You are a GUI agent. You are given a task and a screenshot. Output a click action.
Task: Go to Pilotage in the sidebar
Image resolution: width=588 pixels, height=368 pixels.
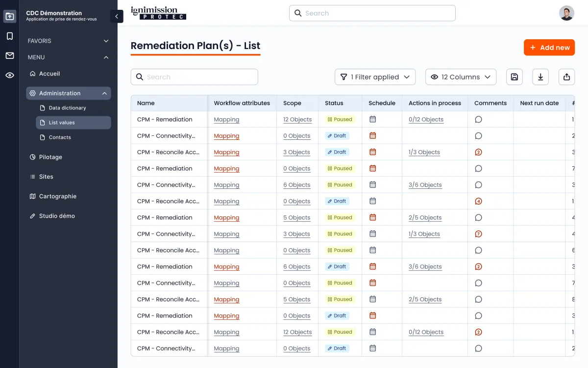click(50, 157)
